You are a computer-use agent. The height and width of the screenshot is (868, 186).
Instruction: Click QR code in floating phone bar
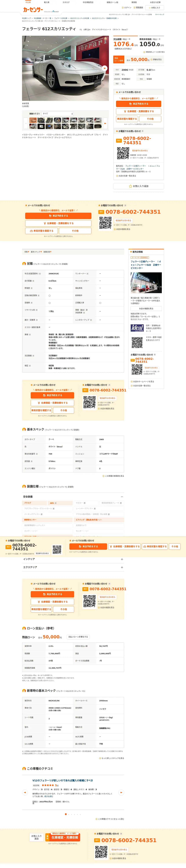point(57,550)
